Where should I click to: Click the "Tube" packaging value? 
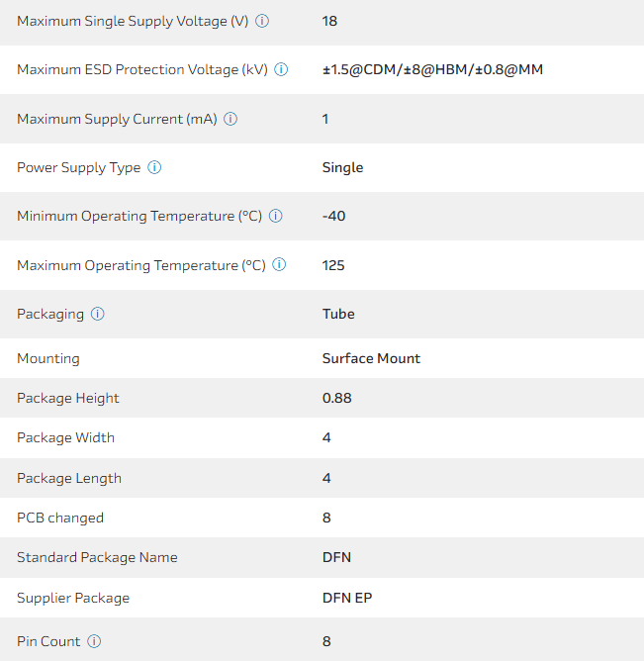click(x=338, y=314)
